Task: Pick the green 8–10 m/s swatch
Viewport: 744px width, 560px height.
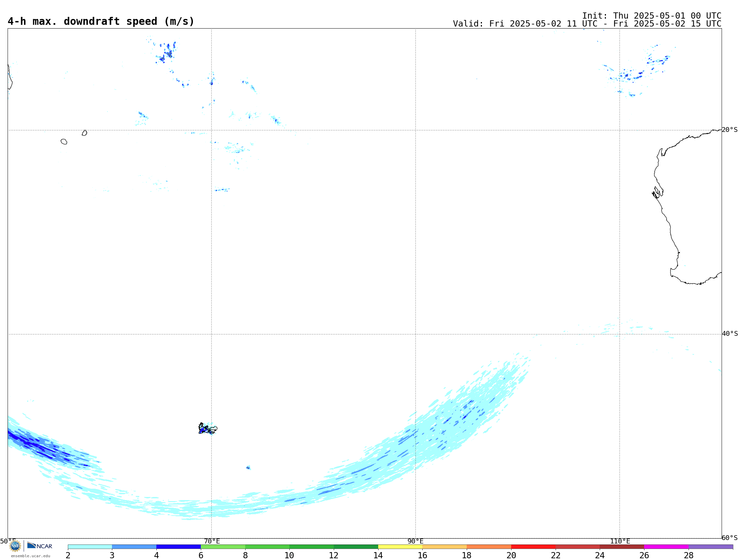Action: [x=267, y=547]
